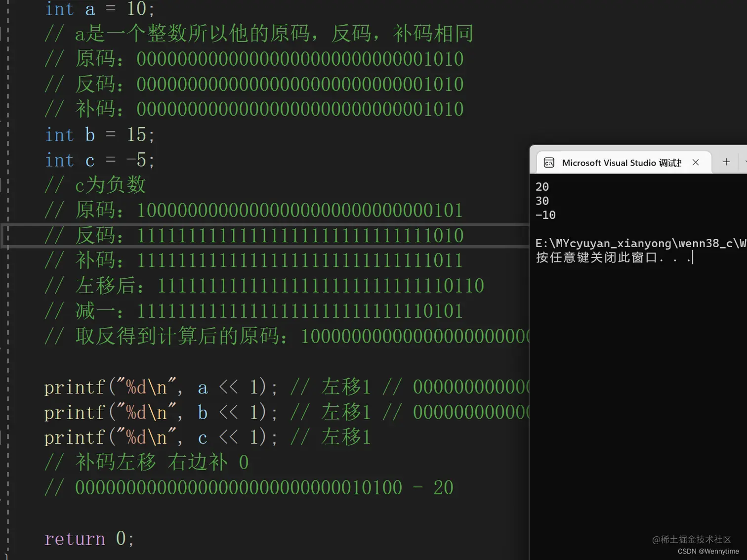Click the console output value 20
Viewport: 747px width, 560px height.
click(542, 187)
